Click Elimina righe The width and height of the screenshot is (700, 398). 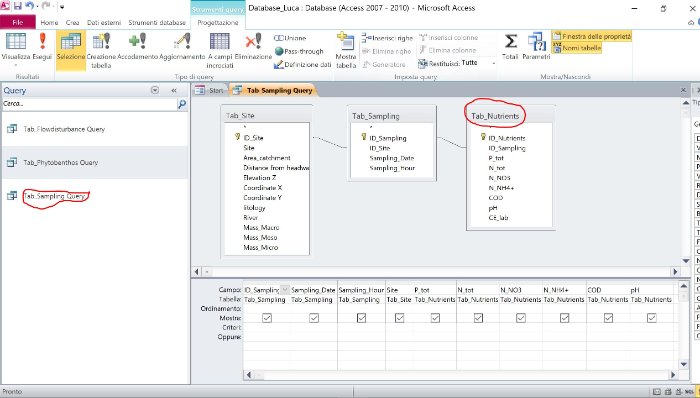click(386, 51)
